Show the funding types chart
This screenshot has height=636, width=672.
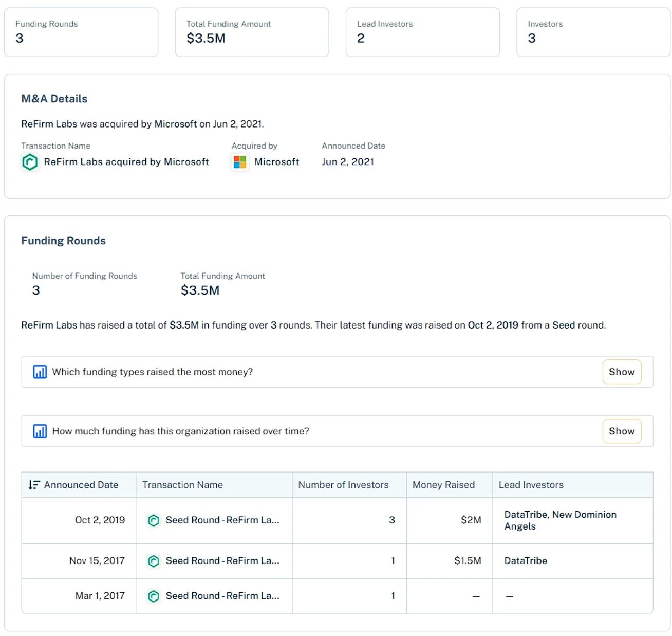pos(622,372)
